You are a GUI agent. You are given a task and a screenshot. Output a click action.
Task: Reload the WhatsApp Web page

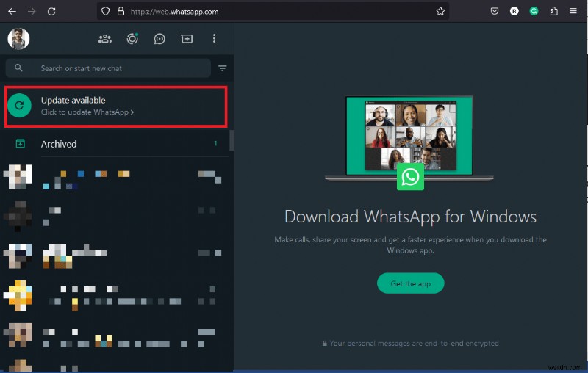point(51,12)
